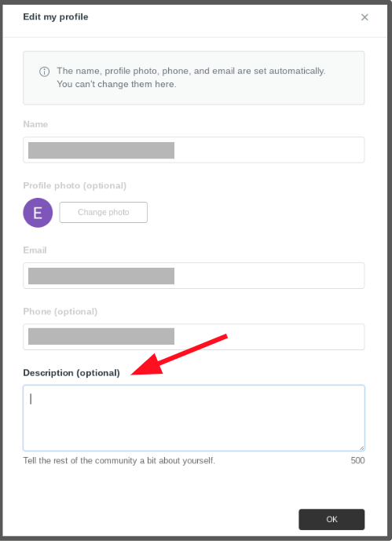
Task: Click the 500 character counter
Action: 357,461
